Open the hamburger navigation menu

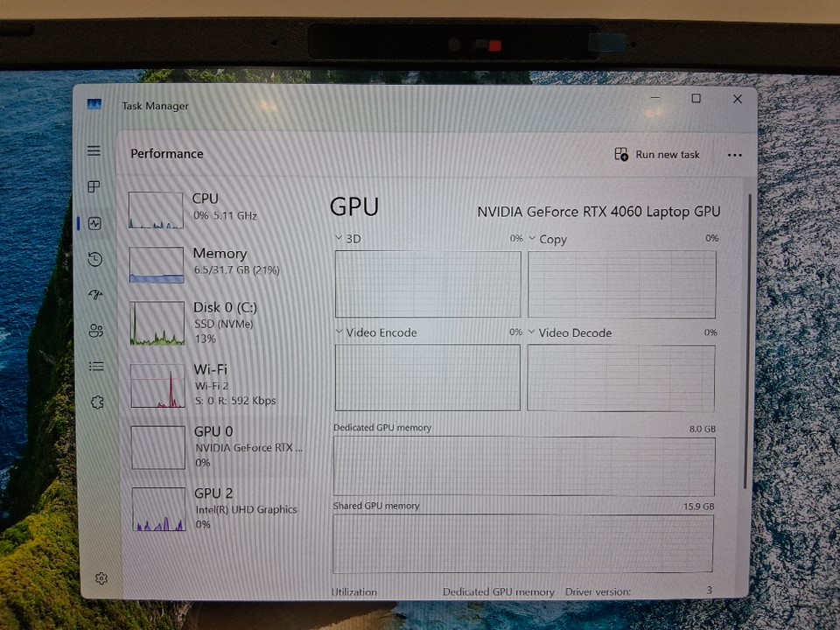click(94, 151)
